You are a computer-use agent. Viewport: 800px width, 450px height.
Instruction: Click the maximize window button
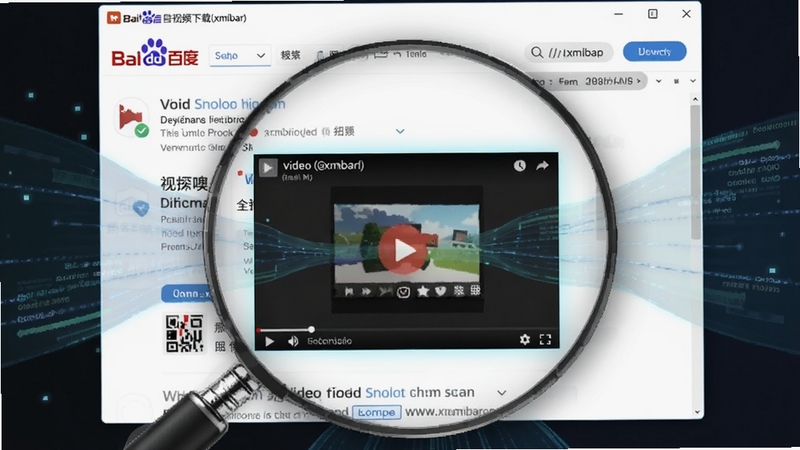(653, 14)
